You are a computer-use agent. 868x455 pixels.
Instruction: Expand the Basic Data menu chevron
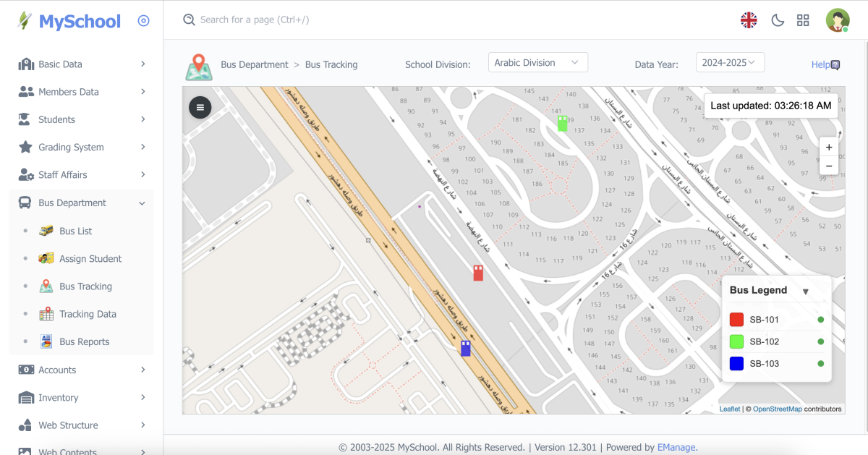[x=143, y=64]
